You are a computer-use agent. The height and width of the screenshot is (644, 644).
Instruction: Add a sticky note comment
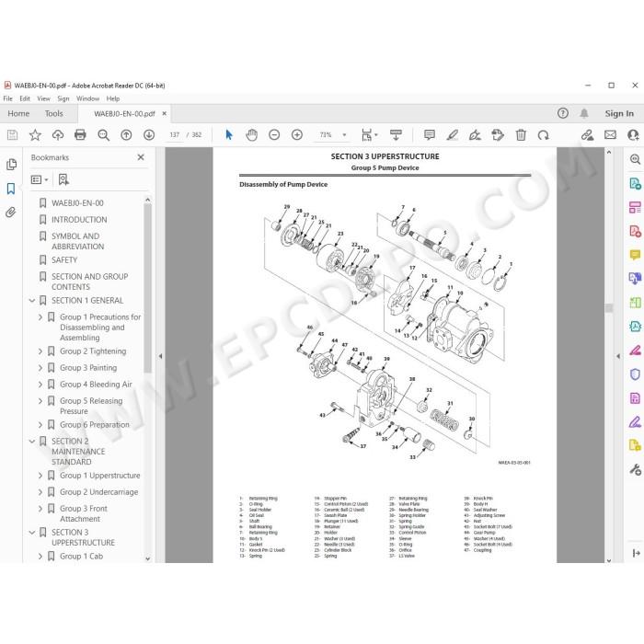[430, 134]
